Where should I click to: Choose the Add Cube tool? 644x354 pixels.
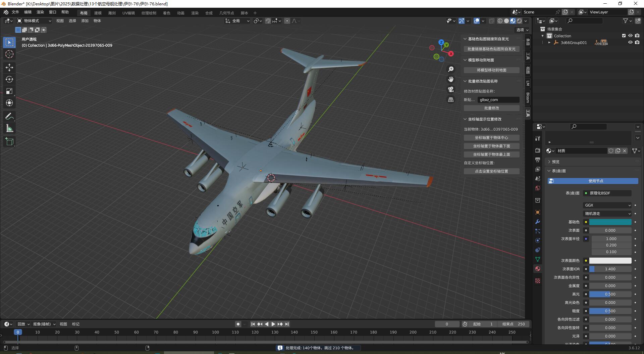pos(9,142)
